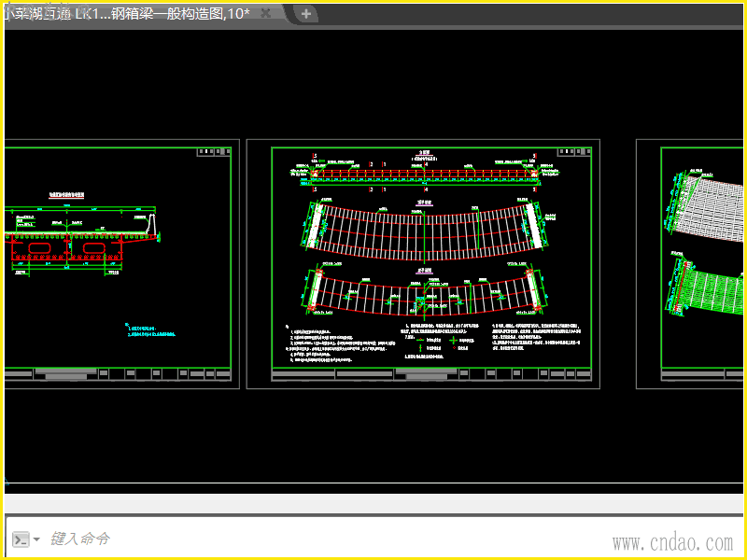Close the 钢箱梁一般构造图 drawing tab
747x560 pixels.
pyautogui.click(x=266, y=13)
